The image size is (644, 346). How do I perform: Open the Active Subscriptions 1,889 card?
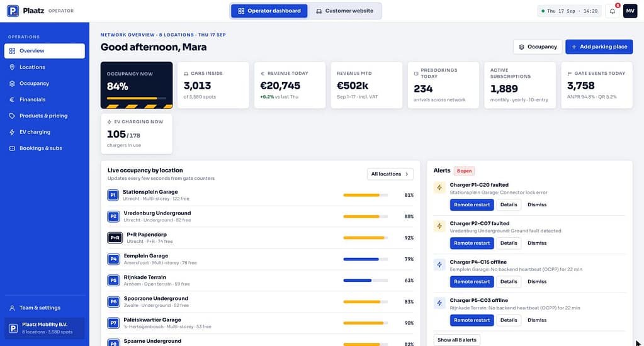point(519,85)
